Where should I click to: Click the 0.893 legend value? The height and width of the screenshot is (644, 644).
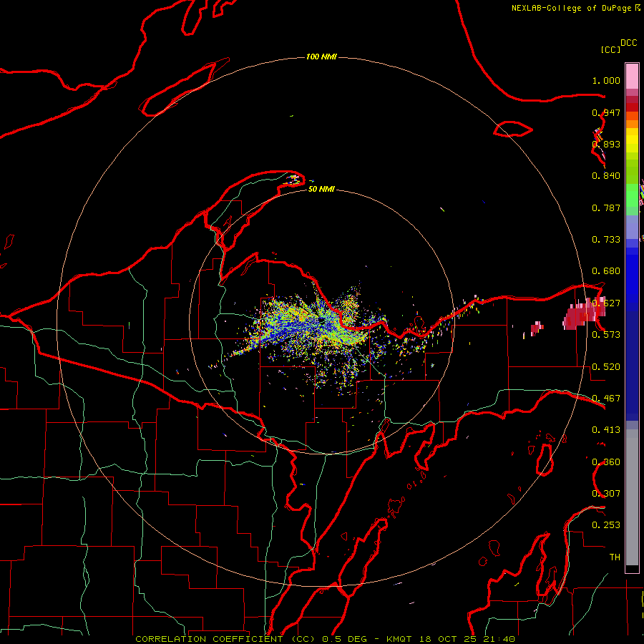click(x=606, y=144)
